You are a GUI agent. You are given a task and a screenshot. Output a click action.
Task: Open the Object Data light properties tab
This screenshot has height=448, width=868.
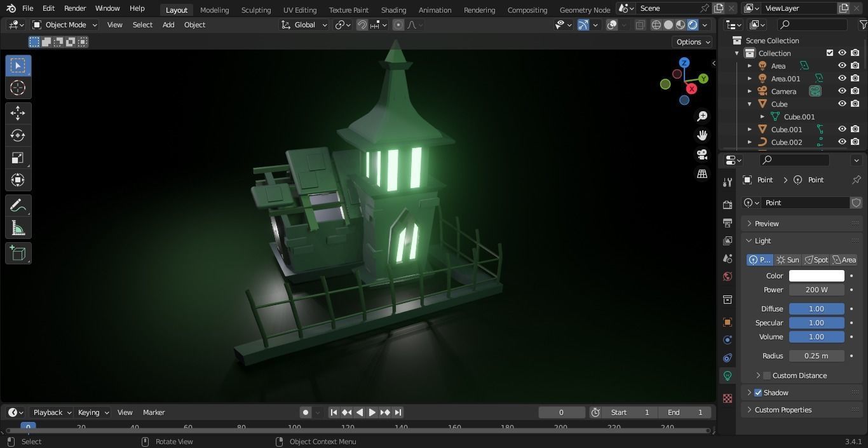point(728,376)
